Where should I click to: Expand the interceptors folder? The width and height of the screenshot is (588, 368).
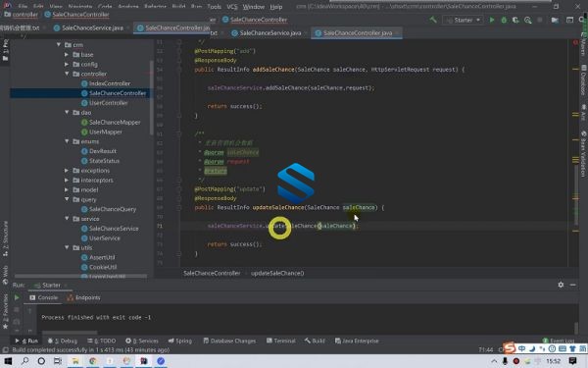tap(67, 180)
